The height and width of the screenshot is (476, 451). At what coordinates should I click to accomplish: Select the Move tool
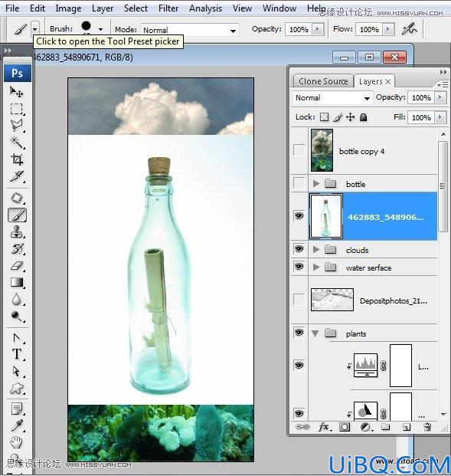[17, 92]
